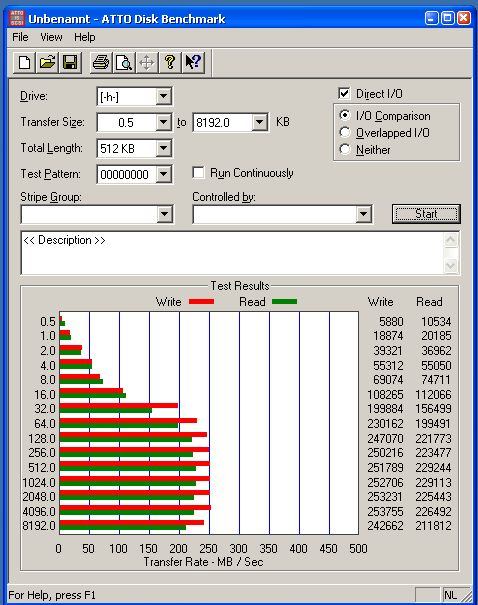Click the New document toolbar icon
The width and height of the screenshot is (478, 605).
click(24, 62)
